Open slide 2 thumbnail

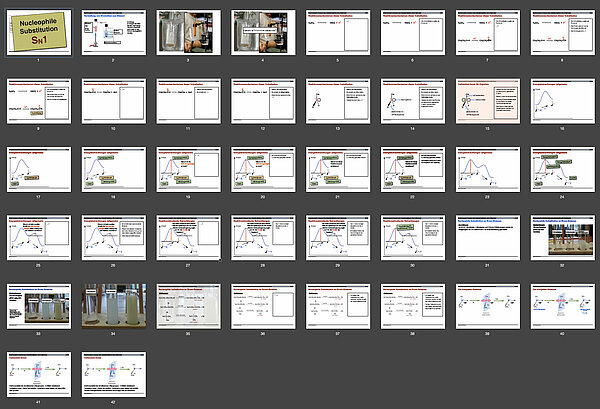112,32
